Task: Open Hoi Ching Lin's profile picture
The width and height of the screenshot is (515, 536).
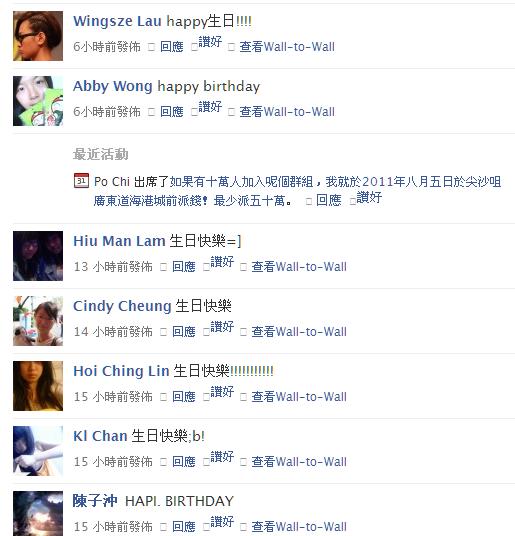Action: coord(38,386)
